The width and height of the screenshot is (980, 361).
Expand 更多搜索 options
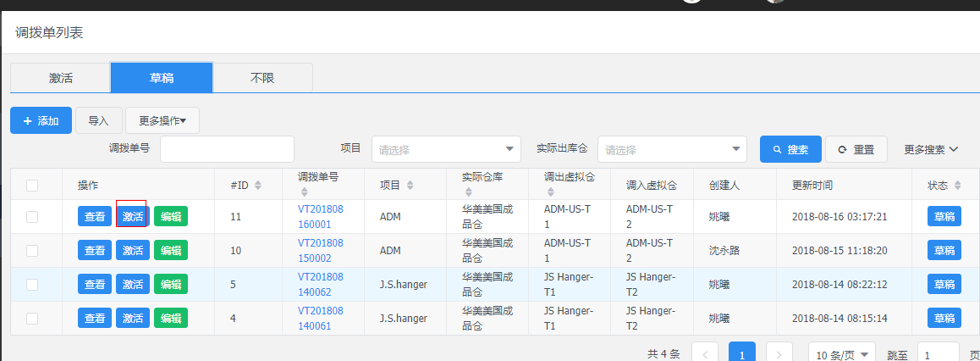(x=931, y=149)
